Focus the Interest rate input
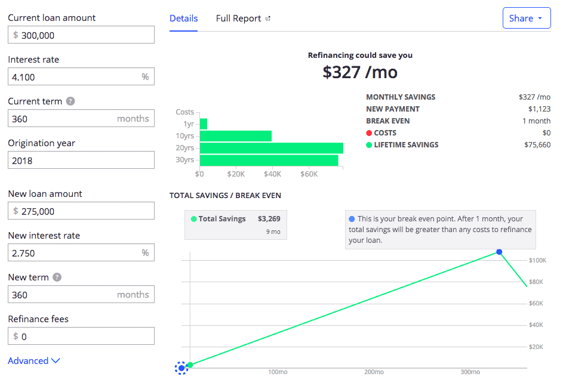The image size is (563, 392). (75, 77)
